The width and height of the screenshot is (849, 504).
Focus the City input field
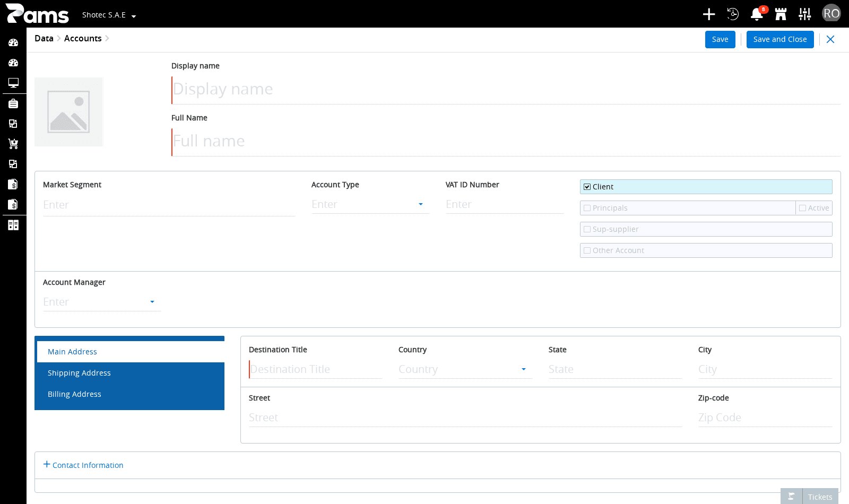coord(765,369)
